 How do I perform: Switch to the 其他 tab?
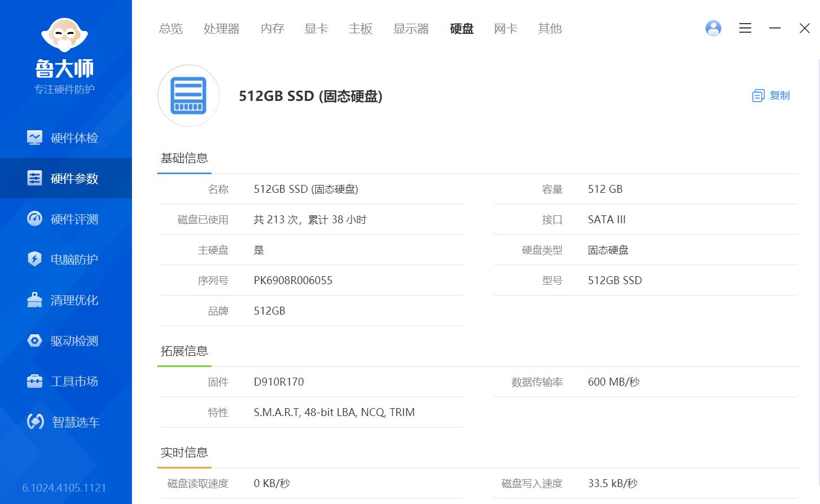point(550,29)
